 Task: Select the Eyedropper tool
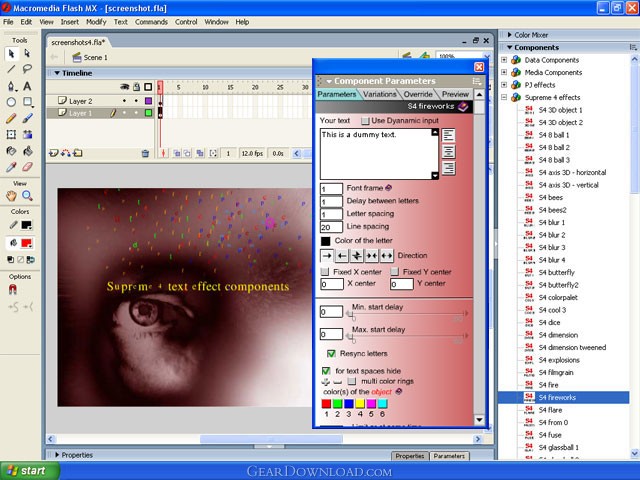tap(11, 167)
